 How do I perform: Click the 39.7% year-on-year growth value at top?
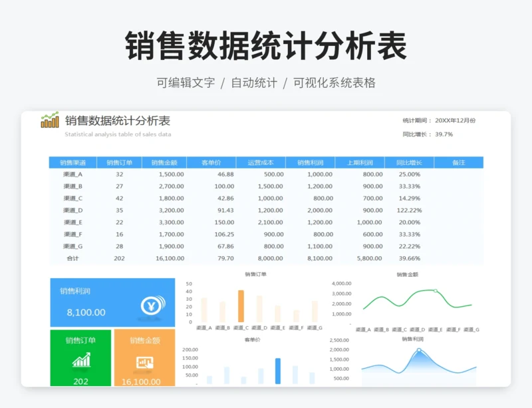[444, 134]
